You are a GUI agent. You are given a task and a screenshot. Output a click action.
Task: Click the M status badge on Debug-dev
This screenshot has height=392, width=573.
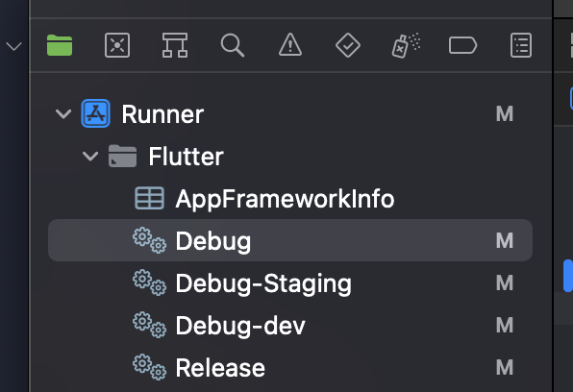[x=505, y=325]
